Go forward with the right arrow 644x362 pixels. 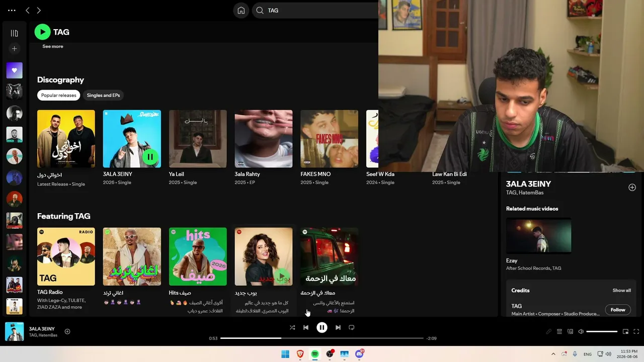pyautogui.click(x=39, y=10)
